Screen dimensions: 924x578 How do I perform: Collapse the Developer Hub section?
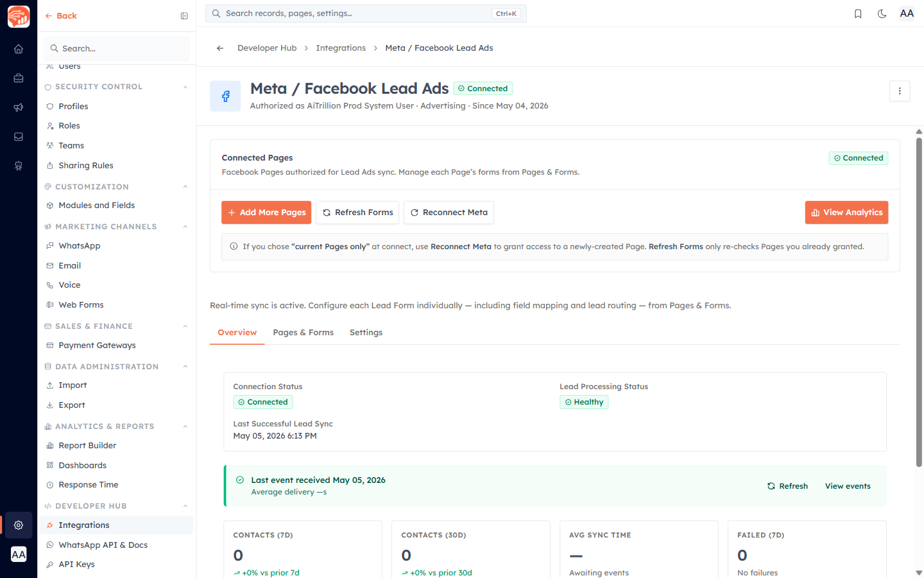coord(185,506)
